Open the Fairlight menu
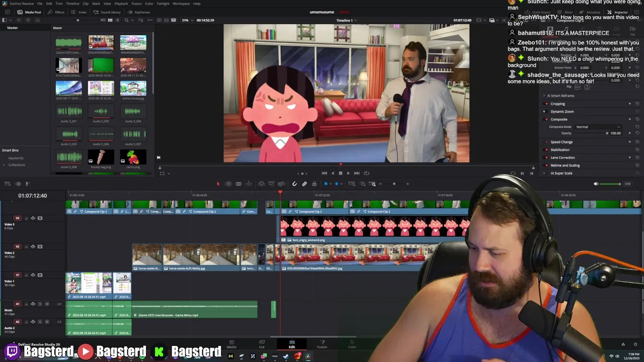Image resolution: width=644 pixels, height=362 pixels. point(163,4)
